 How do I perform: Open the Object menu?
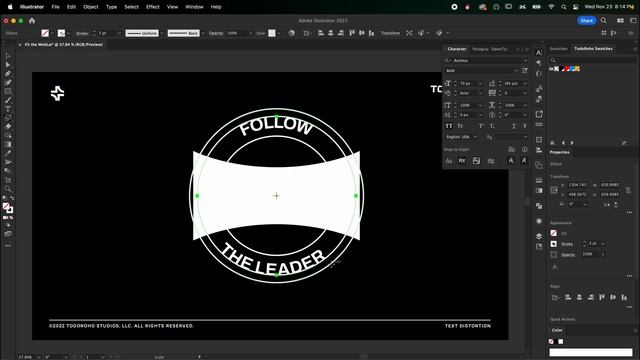tap(91, 7)
